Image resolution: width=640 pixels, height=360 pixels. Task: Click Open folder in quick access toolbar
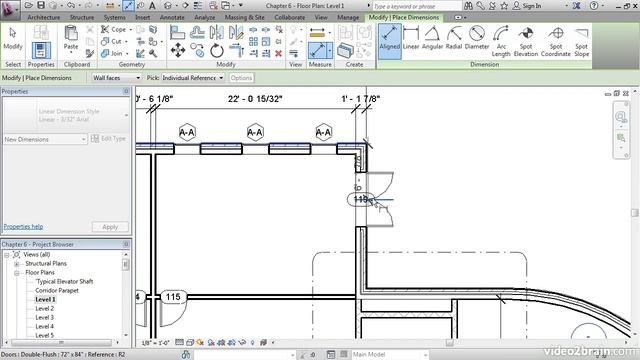coord(29,5)
